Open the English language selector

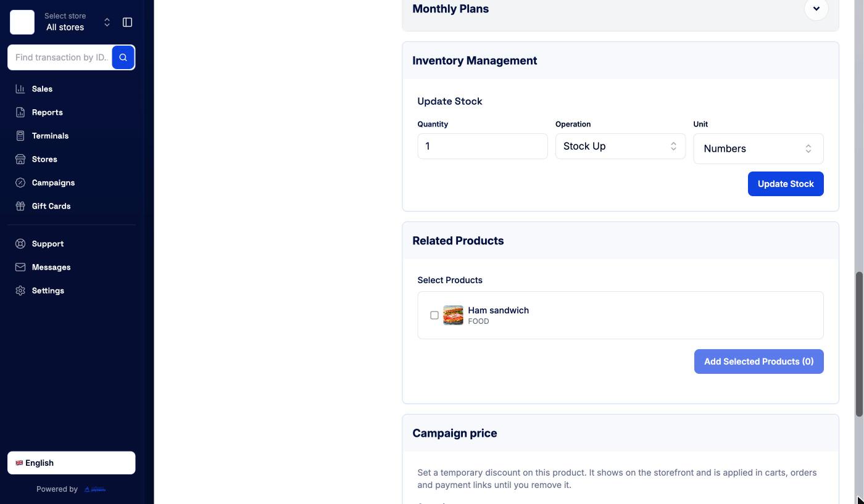[x=72, y=463]
